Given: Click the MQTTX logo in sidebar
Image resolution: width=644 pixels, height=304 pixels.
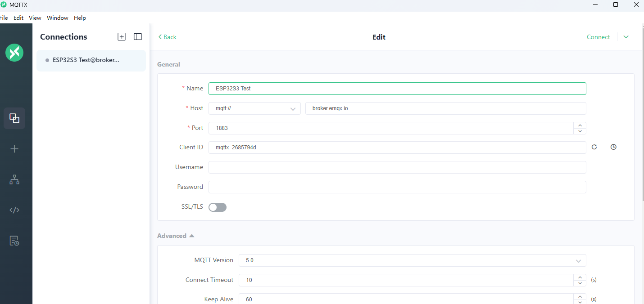Looking at the screenshot, I should tap(14, 53).
